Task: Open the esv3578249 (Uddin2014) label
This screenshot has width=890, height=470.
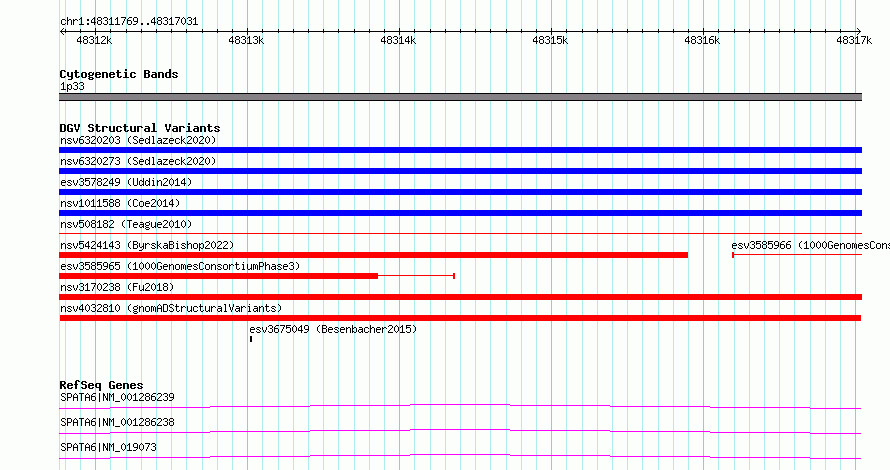Action: click(126, 182)
